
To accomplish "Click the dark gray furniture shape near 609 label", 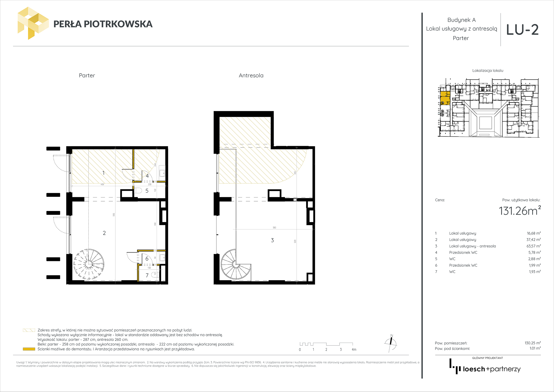I will click(271, 247).
